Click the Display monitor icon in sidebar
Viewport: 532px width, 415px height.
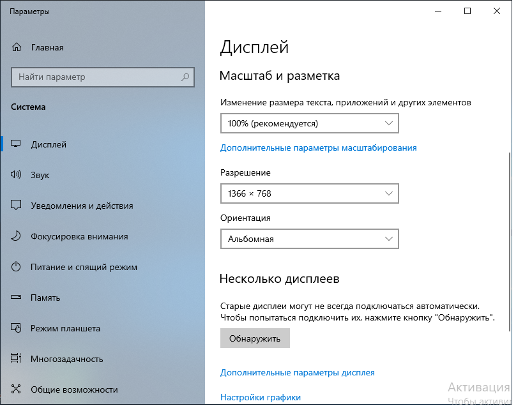pos(15,144)
